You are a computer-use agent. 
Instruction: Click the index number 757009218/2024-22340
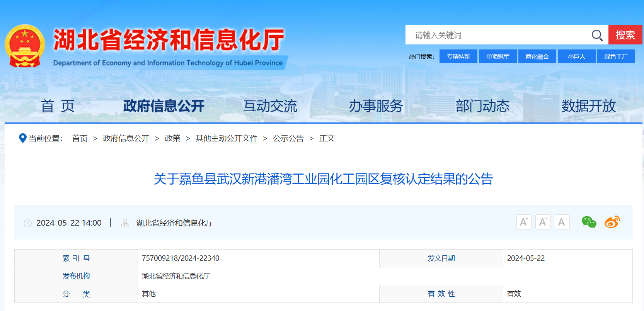pos(181,258)
